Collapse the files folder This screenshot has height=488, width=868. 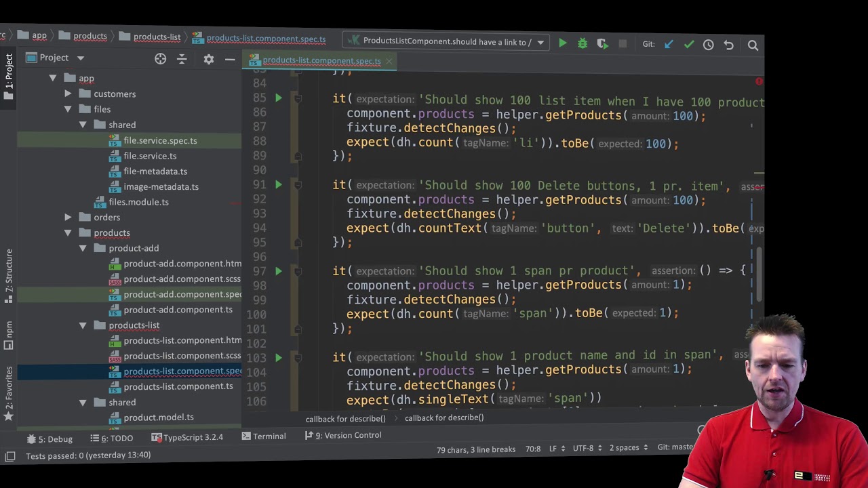(68, 109)
